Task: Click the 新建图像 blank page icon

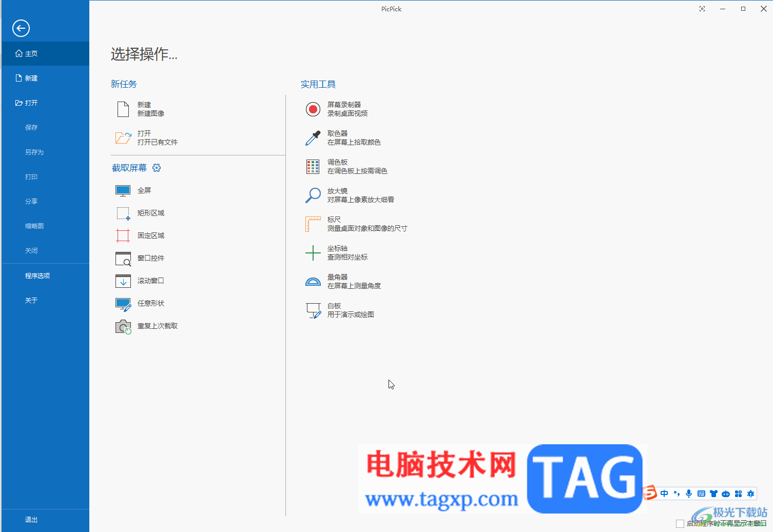Action: [x=123, y=109]
